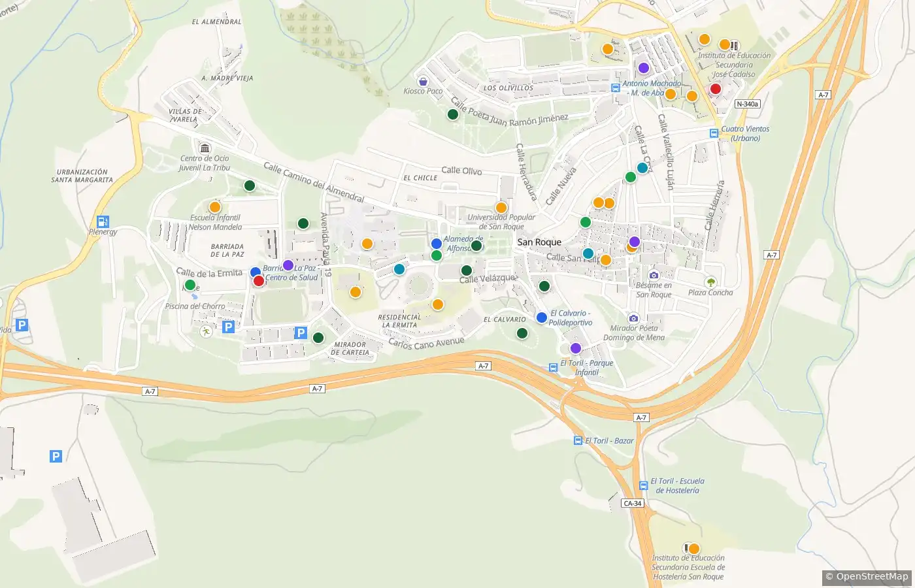This screenshot has width=915, height=588.
Task: Select the Plaza Concha tree icon
Action: (710, 282)
